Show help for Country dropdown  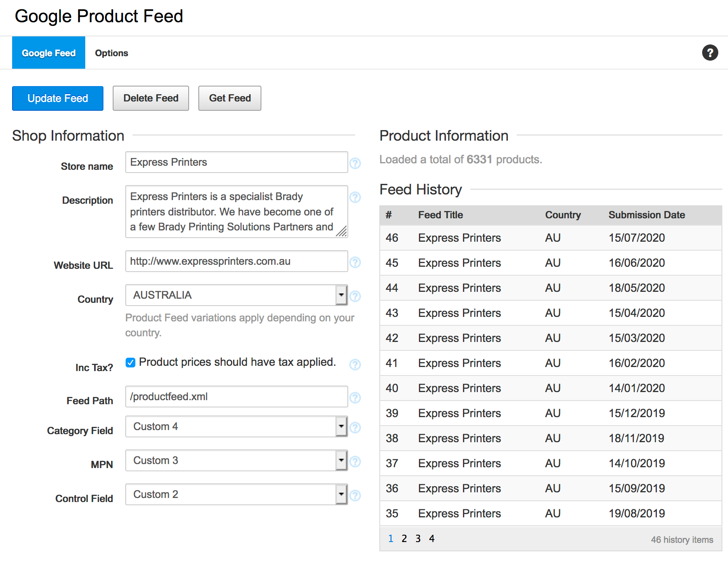click(355, 296)
